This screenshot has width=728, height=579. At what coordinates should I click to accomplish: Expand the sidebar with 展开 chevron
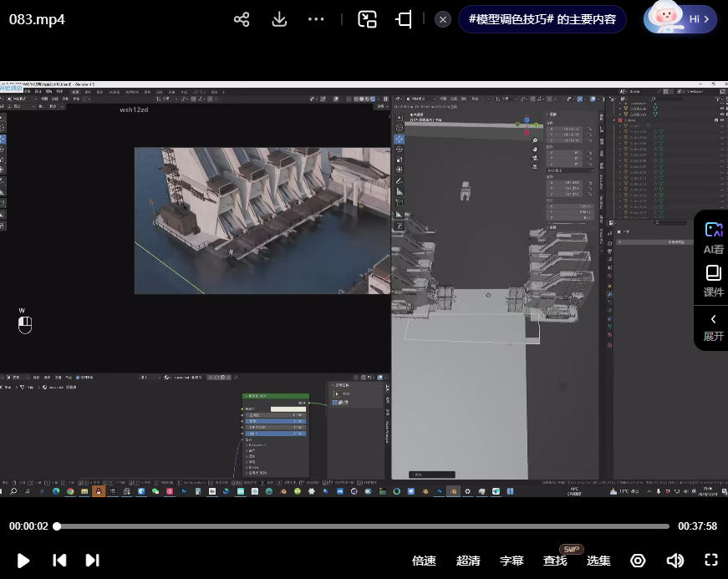coord(713,326)
